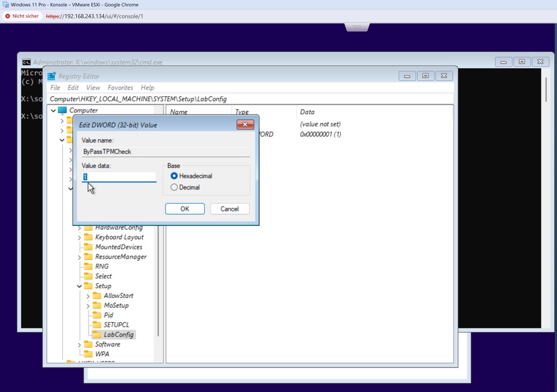Click the registry path address bar
The image size is (557, 392).
[x=251, y=99]
